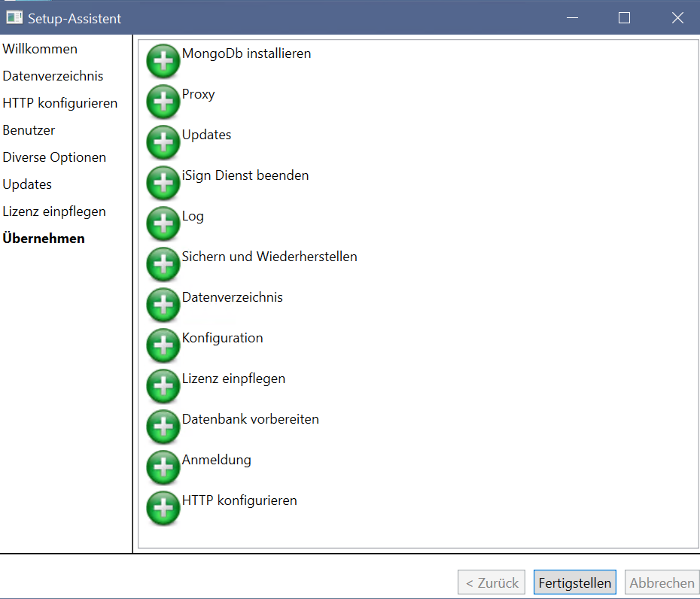Click the green plus icon beside Konfiguration
700x599 pixels.
pyautogui.click(x=163, y=345)
